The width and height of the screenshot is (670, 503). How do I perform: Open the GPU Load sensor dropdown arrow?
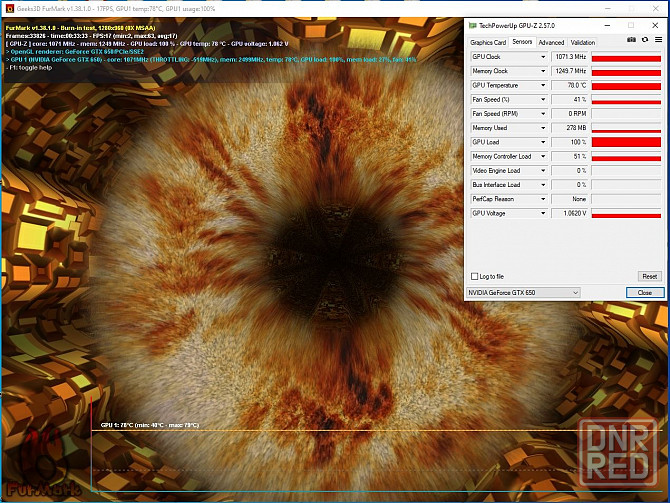pos(544,142)
